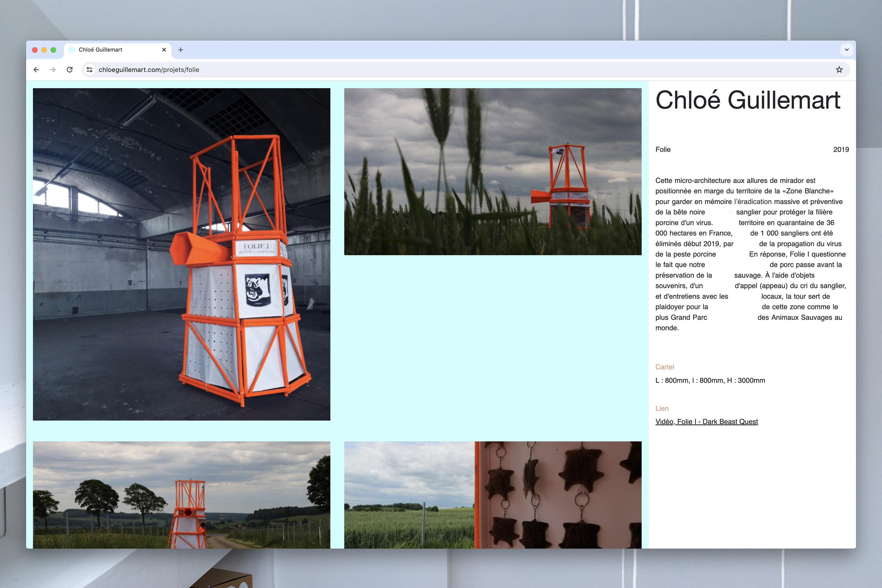The image size is (882, 588).
Task: Open a new tab with plus button
Action: click(x=181, y=50)
